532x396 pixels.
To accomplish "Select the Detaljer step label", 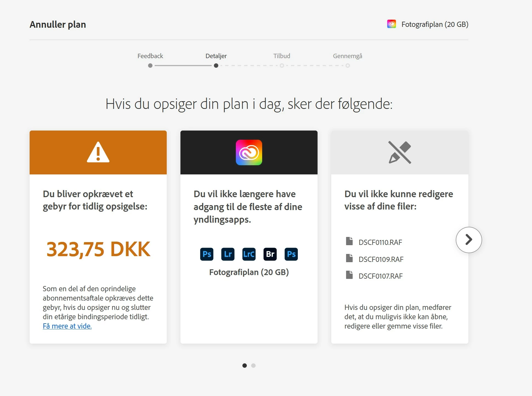I will coord(216,56).
